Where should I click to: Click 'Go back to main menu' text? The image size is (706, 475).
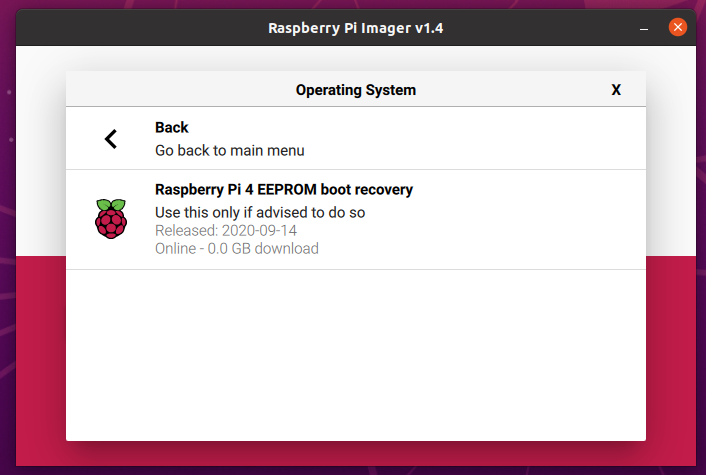tap(230, 150)
